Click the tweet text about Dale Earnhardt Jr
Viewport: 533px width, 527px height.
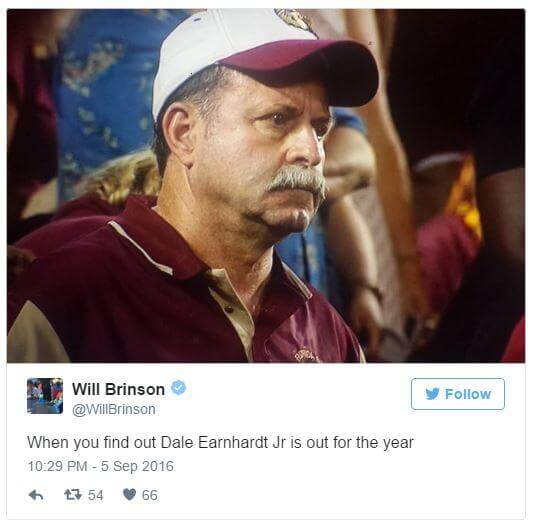(x=220, y=443)
